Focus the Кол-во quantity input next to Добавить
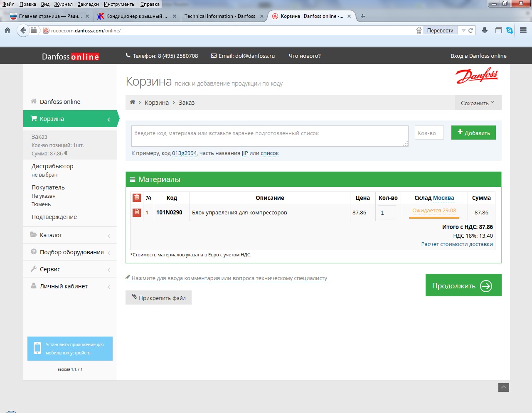The width and height of the screenshot is (532, 413). click(429, 133)
